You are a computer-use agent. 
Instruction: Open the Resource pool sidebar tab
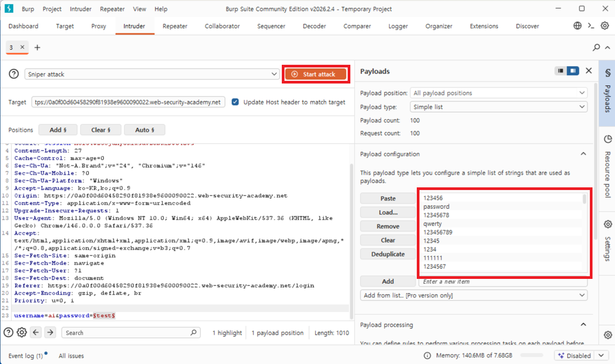pos(607,169)
